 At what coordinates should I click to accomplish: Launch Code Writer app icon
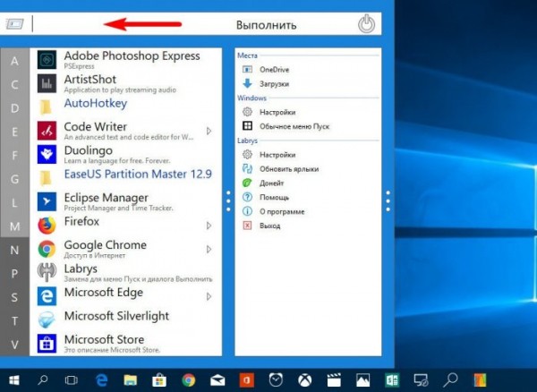click(x=47, y=131)
